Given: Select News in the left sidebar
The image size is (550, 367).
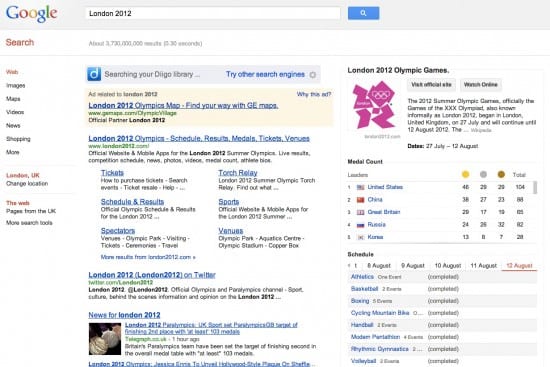Looking at the screenshot, I should point(13,125).
